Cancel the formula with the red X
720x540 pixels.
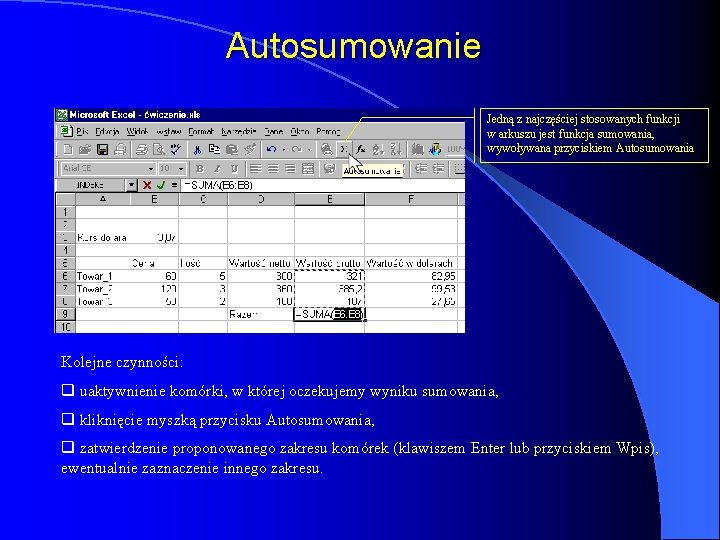(147, 185)
